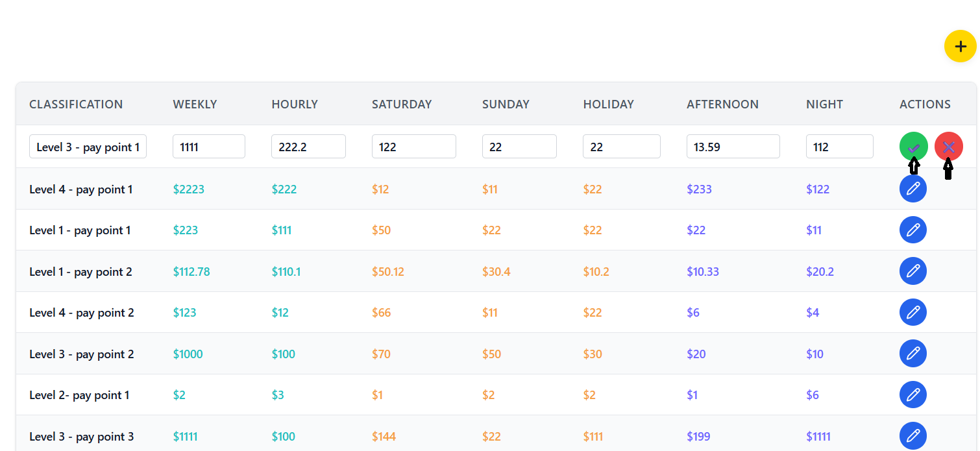Click the Saturday rate input showing 122

413,146
